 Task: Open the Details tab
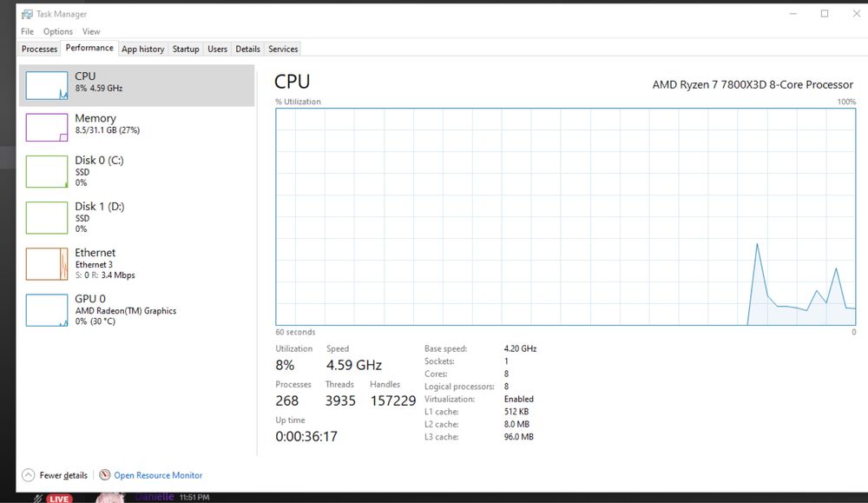coord(247,50)
